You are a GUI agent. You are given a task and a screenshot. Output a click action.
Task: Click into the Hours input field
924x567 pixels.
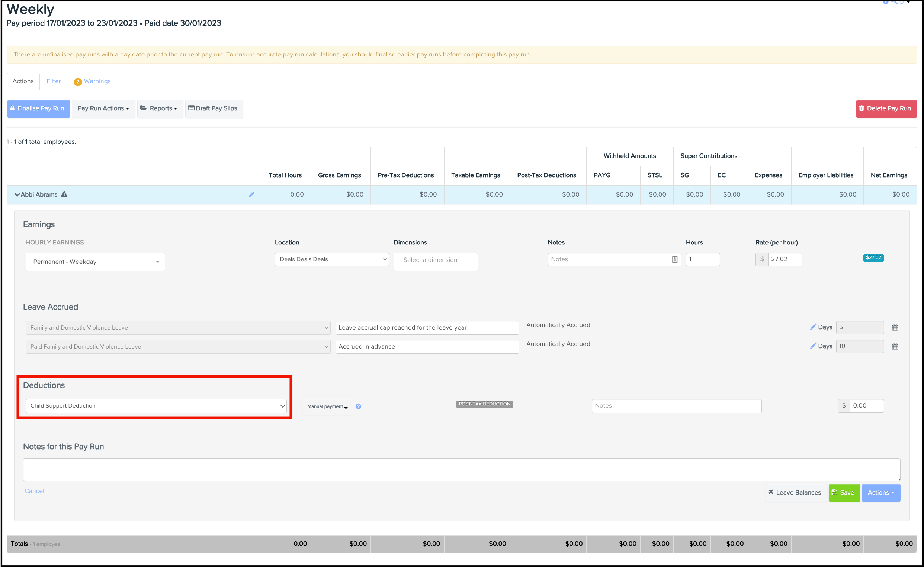tap(702, 259)
